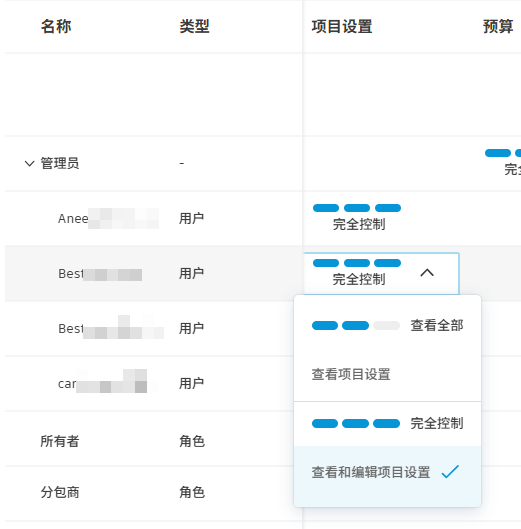
Task: Click the 角色 type cell for 分包商
Action: 192,493
